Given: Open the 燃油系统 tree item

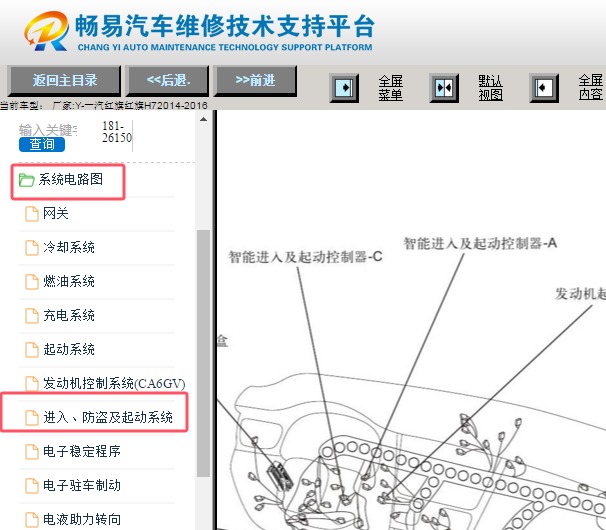Looking at the screenshot, I should (69, 281).
